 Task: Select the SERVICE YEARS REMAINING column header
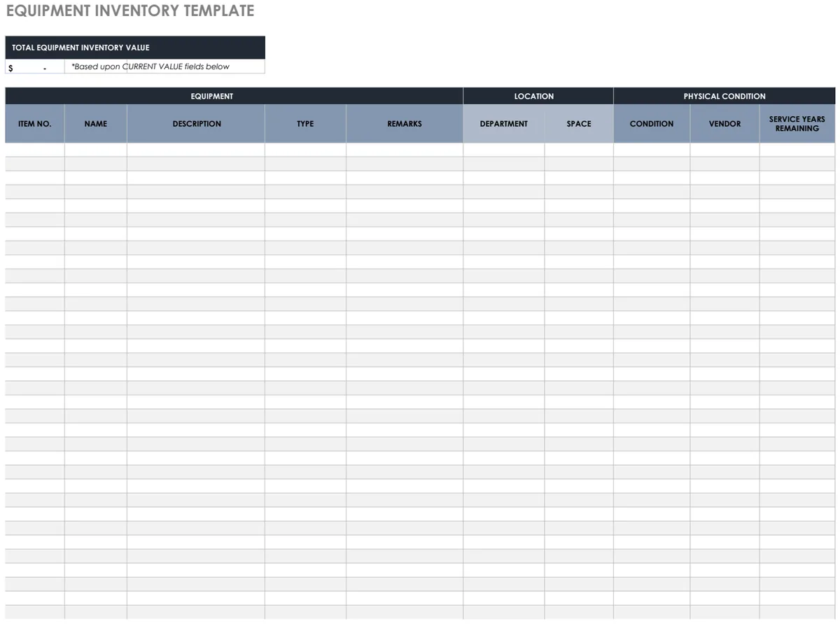797,124
